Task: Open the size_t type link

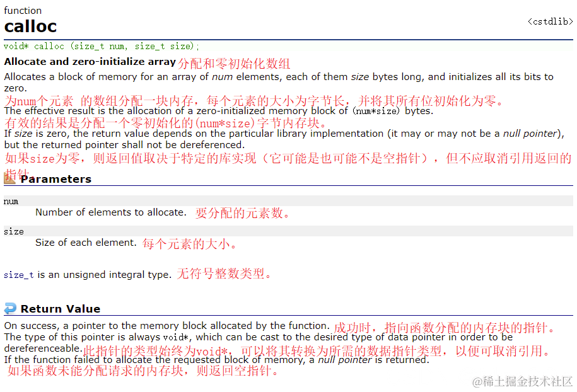Action: (18, 275)
